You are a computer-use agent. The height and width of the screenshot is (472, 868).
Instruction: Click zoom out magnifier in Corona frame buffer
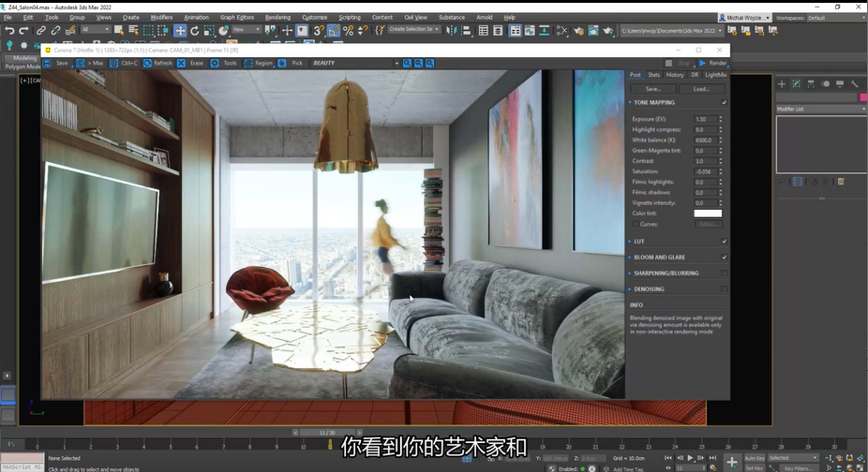pyautogui.click(x=418, y=63)
